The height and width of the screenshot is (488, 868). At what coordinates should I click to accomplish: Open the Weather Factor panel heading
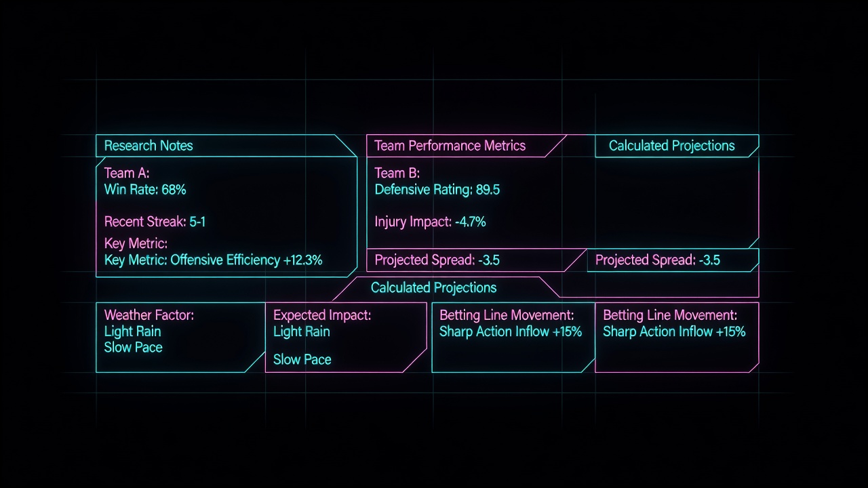149,315
